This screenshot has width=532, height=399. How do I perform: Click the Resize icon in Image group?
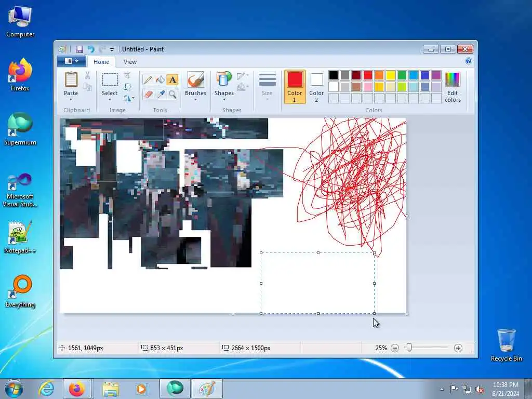tap(127, 87)
